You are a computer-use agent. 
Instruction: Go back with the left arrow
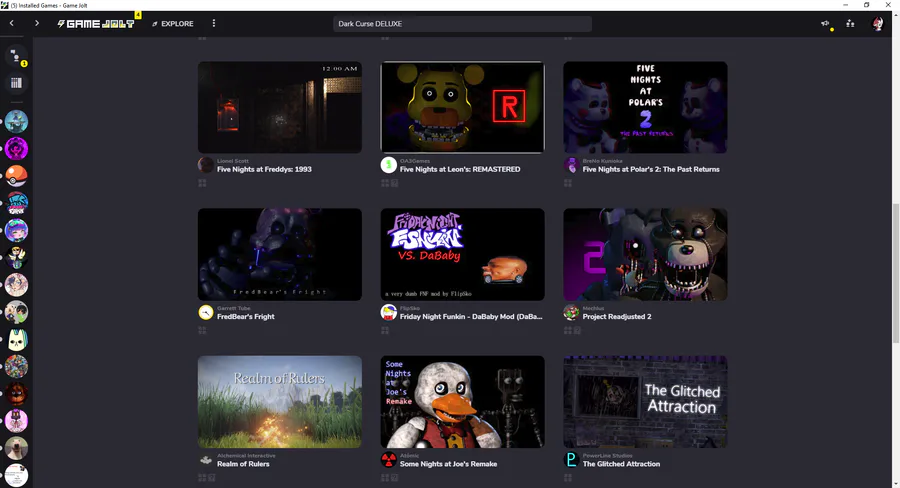[11, 24]
